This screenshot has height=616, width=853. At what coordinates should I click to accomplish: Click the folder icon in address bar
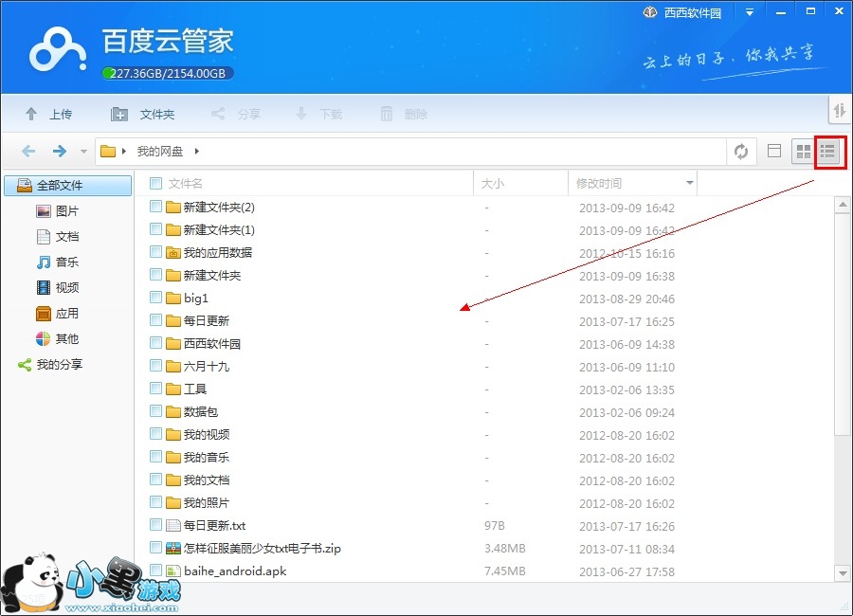[x=108, y=151]
